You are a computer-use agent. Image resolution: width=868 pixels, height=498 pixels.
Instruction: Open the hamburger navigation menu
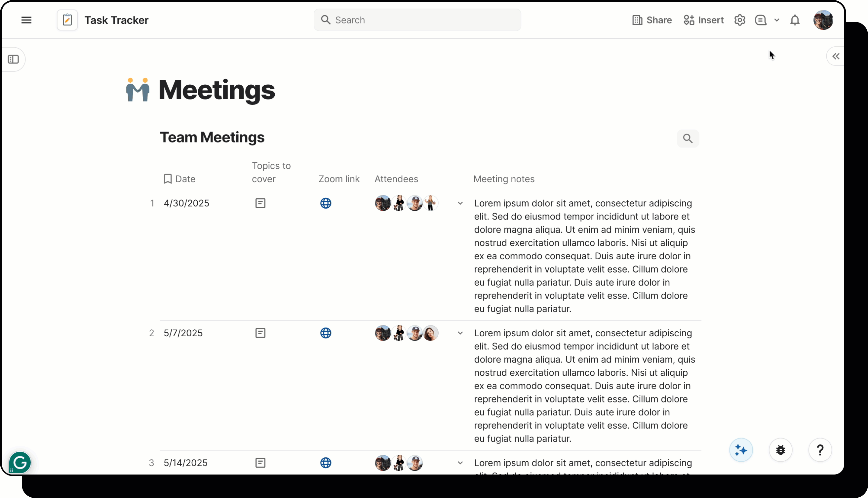(26, 20)
